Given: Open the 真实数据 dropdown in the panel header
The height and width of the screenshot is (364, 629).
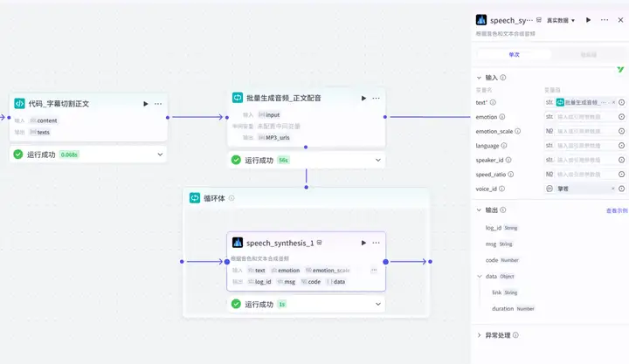Looking at the screenshot, I should click(x=561, y=20).
